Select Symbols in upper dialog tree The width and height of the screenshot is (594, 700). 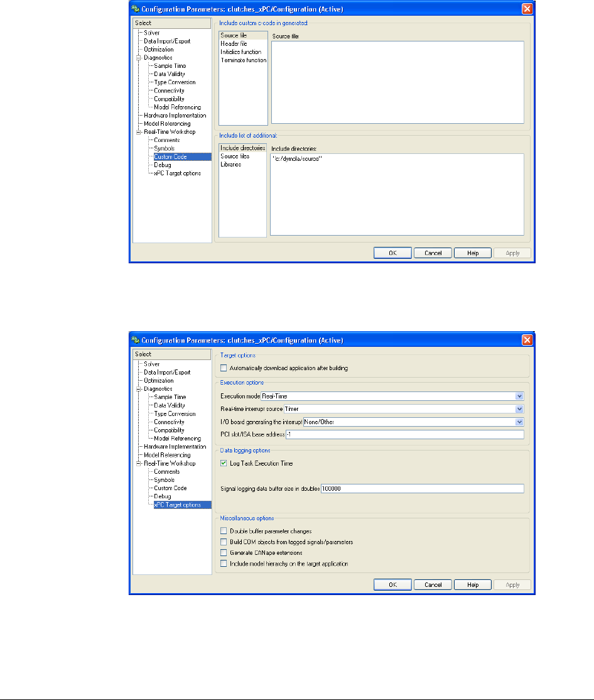[164, 149]
